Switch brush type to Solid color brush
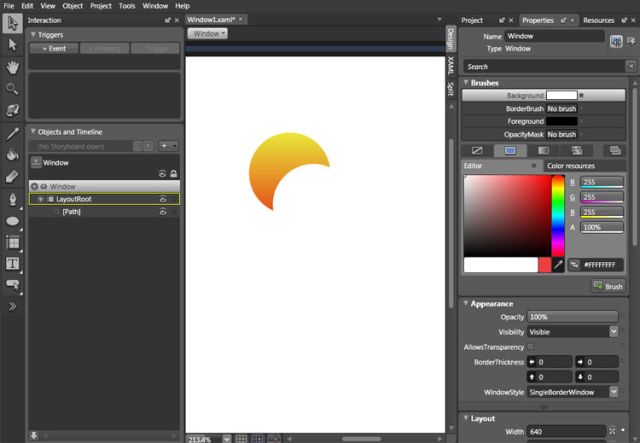The height and width of the screenshot is (443, 640). pos(510,151)
